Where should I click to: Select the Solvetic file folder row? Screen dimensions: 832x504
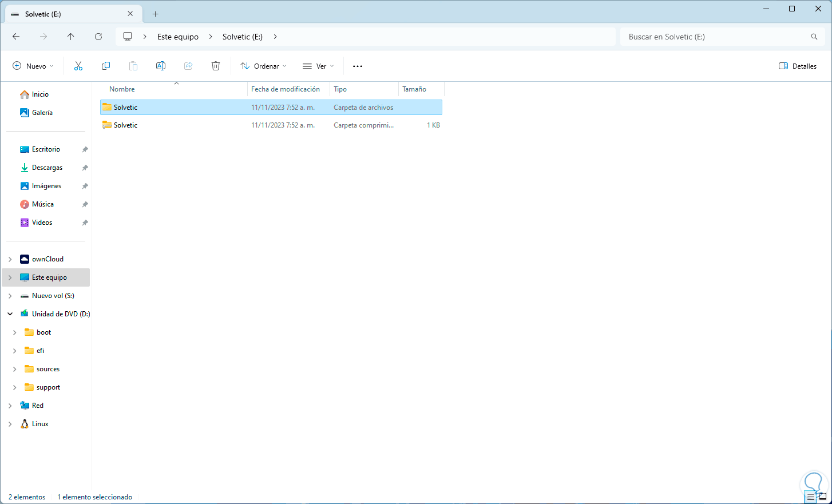pyautogui.click(x=271, y=108)
